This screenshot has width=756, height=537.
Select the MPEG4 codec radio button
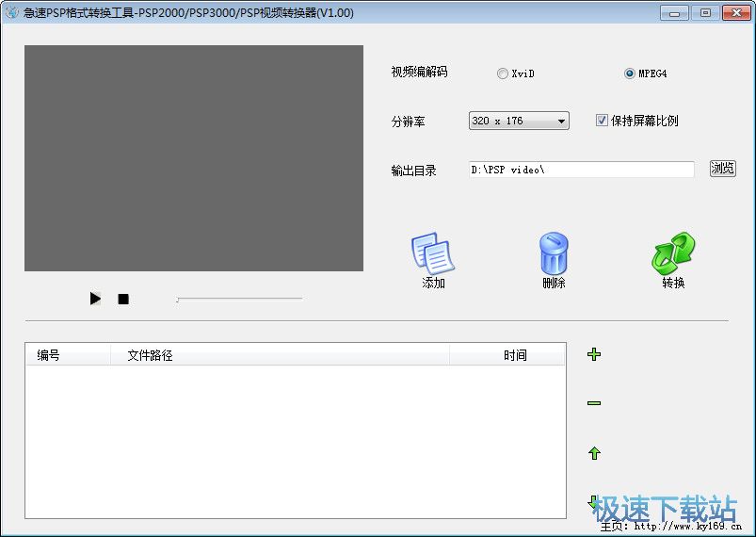click(x=630, y=73)
